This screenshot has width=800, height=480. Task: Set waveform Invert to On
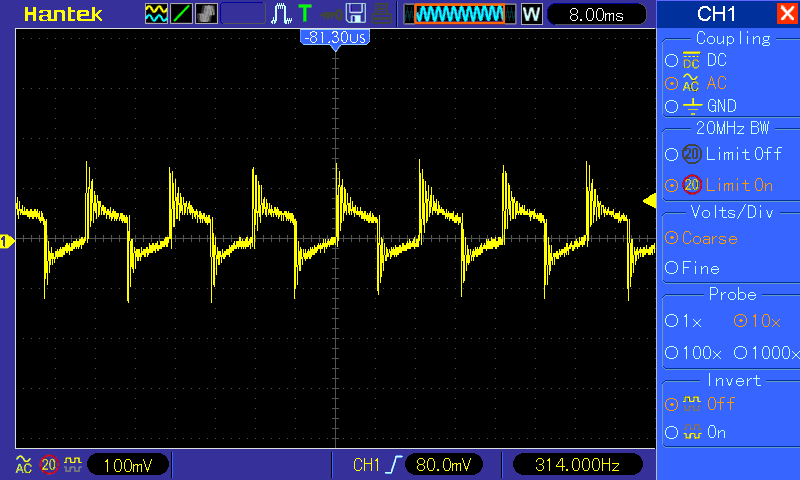[695, 433]
